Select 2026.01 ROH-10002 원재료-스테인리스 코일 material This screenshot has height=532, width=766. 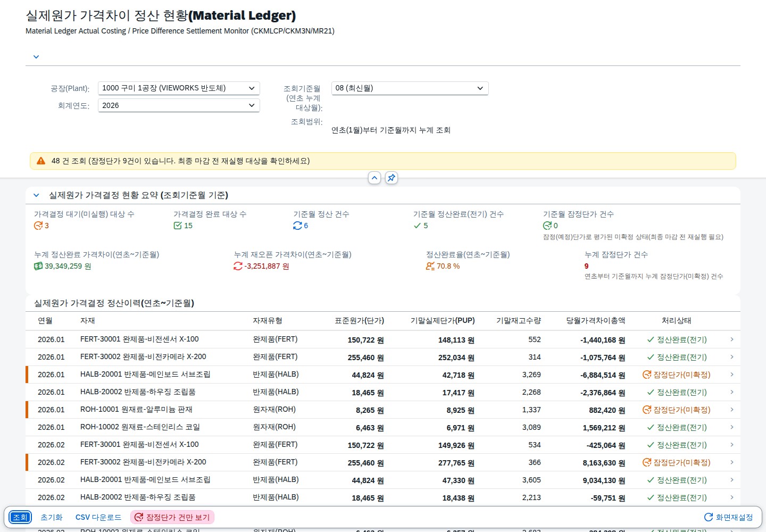tap(140, 427)
